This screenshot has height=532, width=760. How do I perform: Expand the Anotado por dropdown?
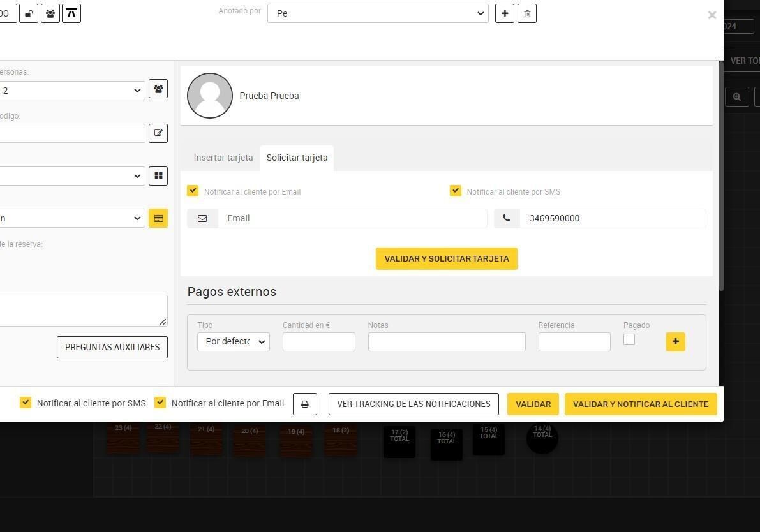(x=378, y=13)
